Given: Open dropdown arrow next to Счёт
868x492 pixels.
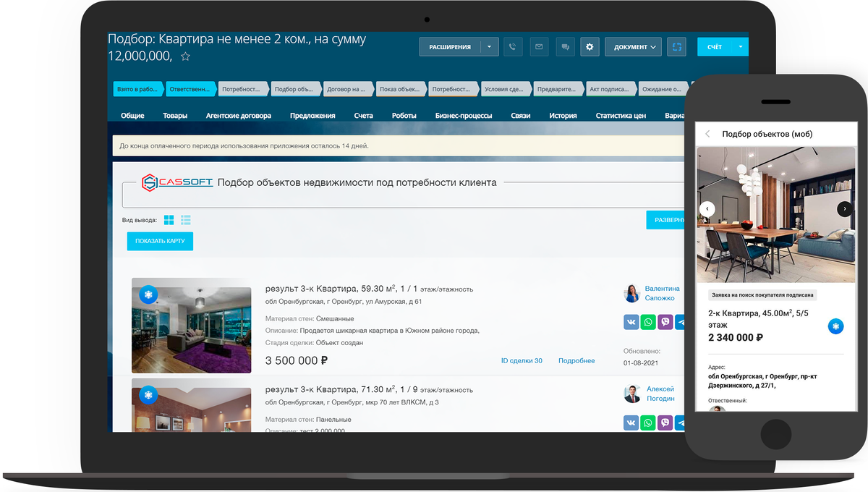Looking at the screenshot, I should [740, 47].
